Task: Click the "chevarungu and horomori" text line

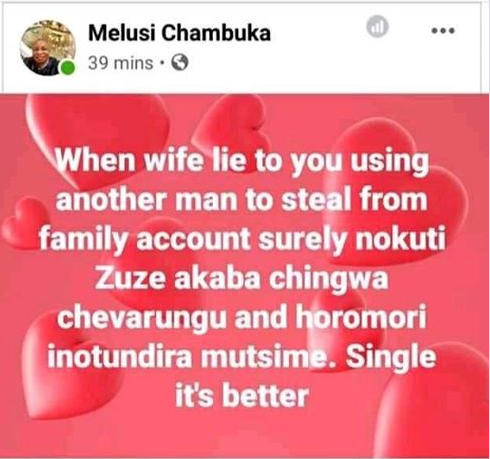Action: tap(241, 317)
